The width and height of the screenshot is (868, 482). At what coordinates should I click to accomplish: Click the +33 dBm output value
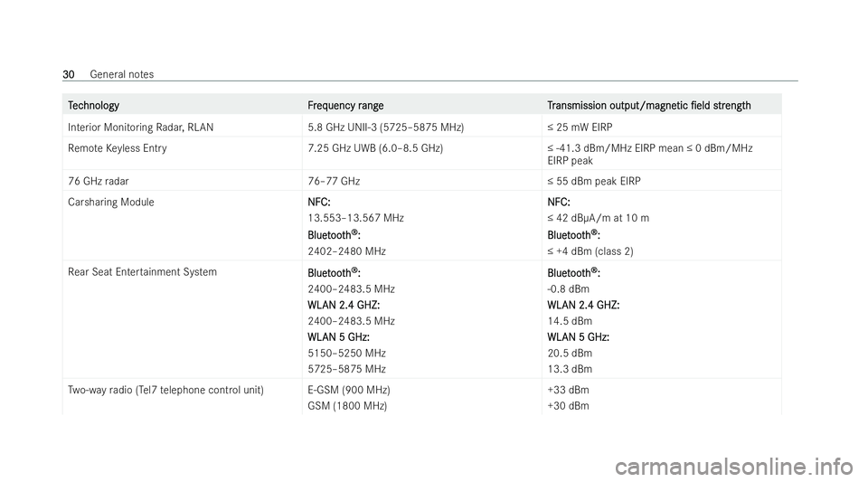point(568,390)
